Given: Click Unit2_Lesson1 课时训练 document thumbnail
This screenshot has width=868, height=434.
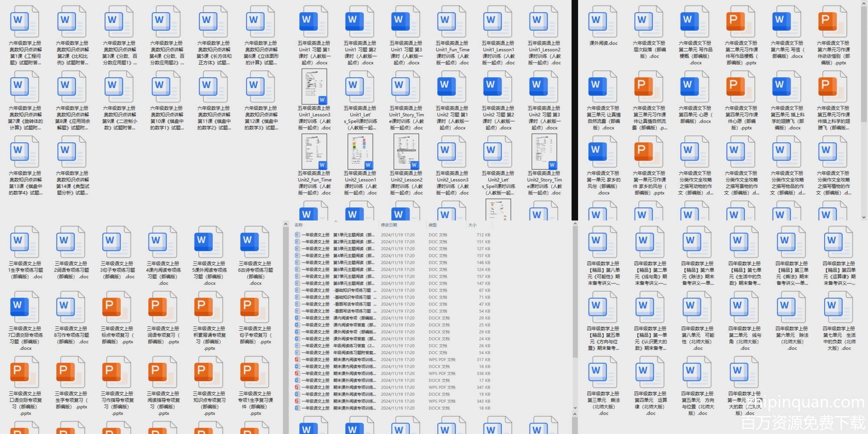Looking at the screenshot, I should 360,152.
